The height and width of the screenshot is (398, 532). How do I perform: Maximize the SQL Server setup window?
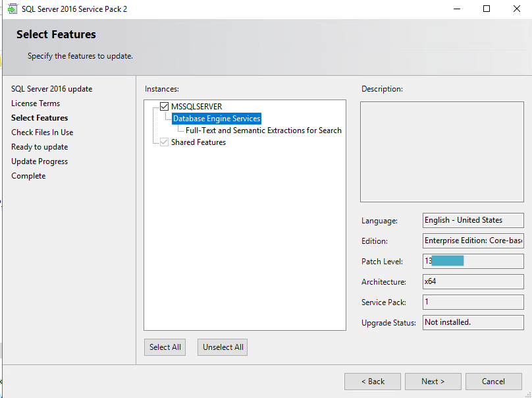487,9
